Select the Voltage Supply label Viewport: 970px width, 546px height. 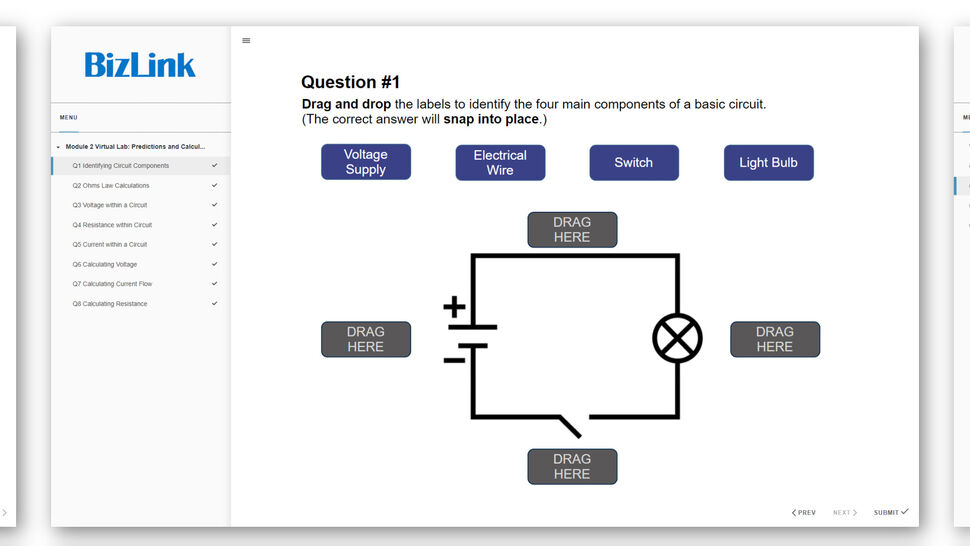point(365,162)
